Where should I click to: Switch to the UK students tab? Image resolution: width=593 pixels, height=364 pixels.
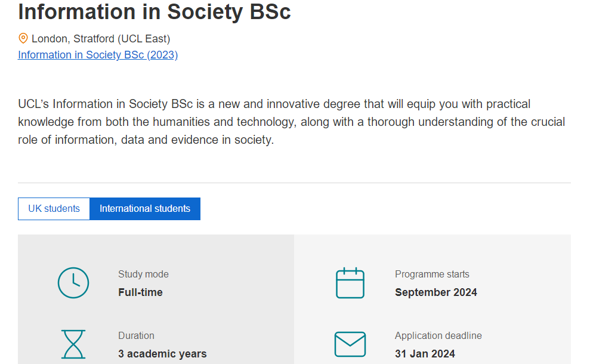54,208
